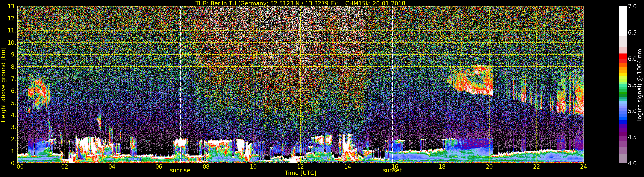The height and width of the screenshot is (177, 644).
Task: Click the 6.0 tick on the colorbar
Action: (x=632, y=59)
